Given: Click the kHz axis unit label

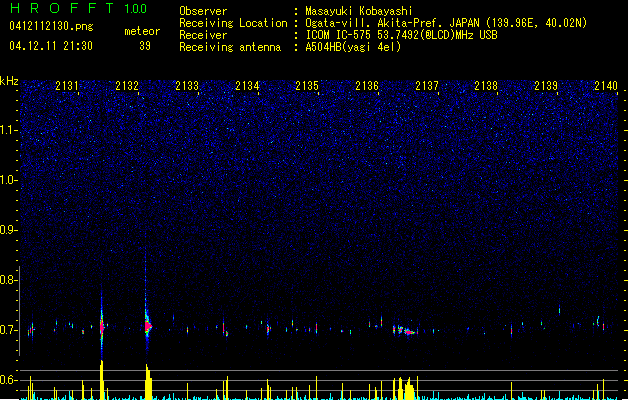Looking at the screenshot, I should (x=9, y=81).
